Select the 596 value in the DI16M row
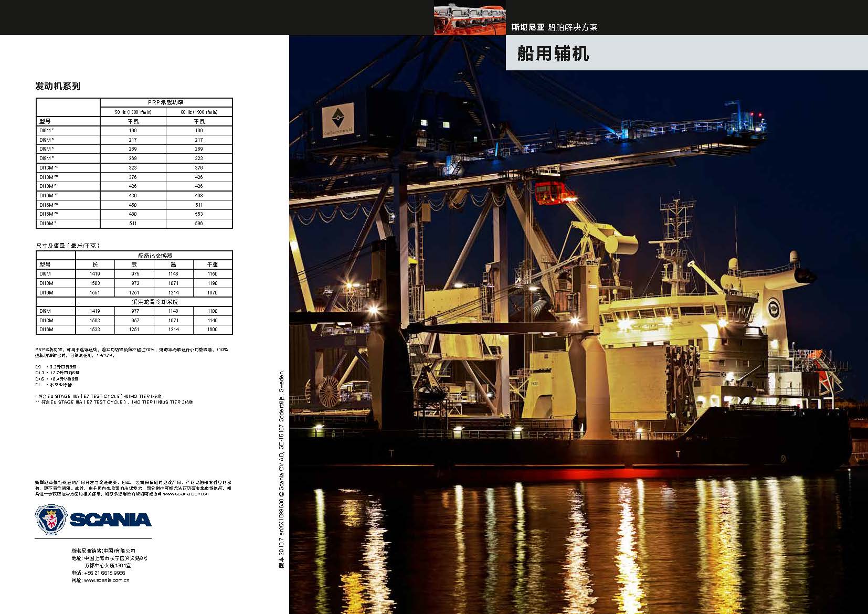Viewport: 868px width, 614px height. pos(199,224)
